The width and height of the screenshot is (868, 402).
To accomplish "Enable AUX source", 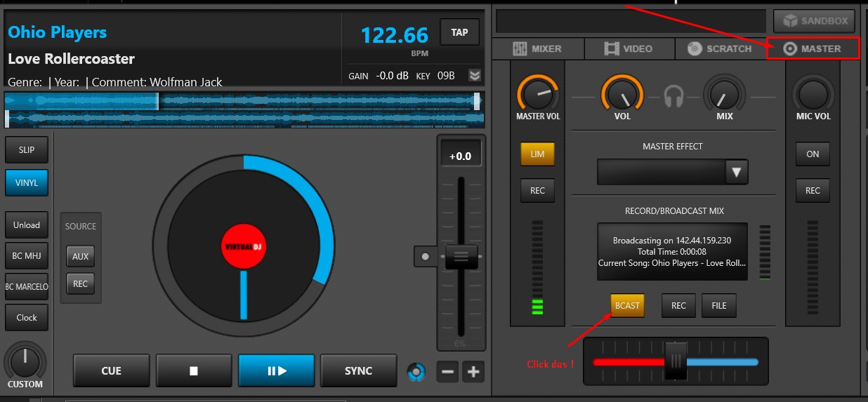I will [x=81, y=256].
